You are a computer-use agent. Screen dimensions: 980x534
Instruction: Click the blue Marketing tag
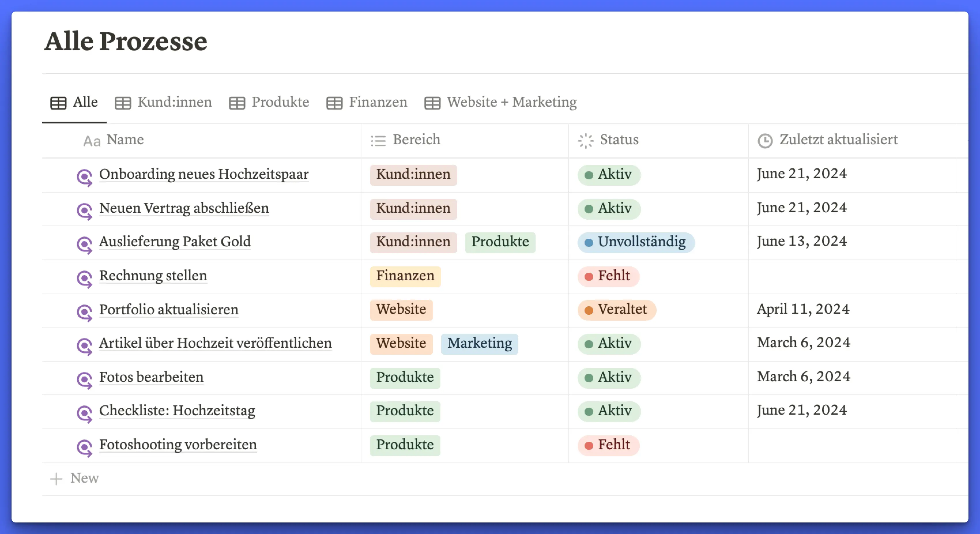click(479, 343)
